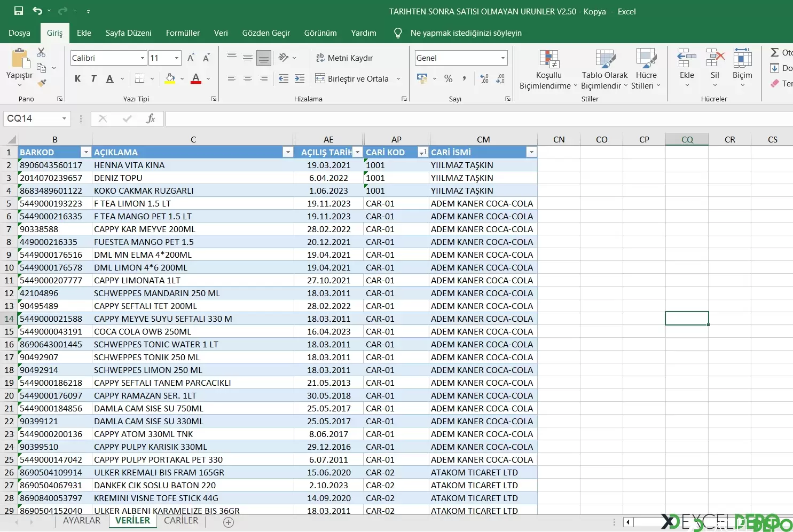This screenshot has height=532, width=793.
Task: Toggle bottom vertical alignment
Action: pyautogui.click(x=264, y=58)
